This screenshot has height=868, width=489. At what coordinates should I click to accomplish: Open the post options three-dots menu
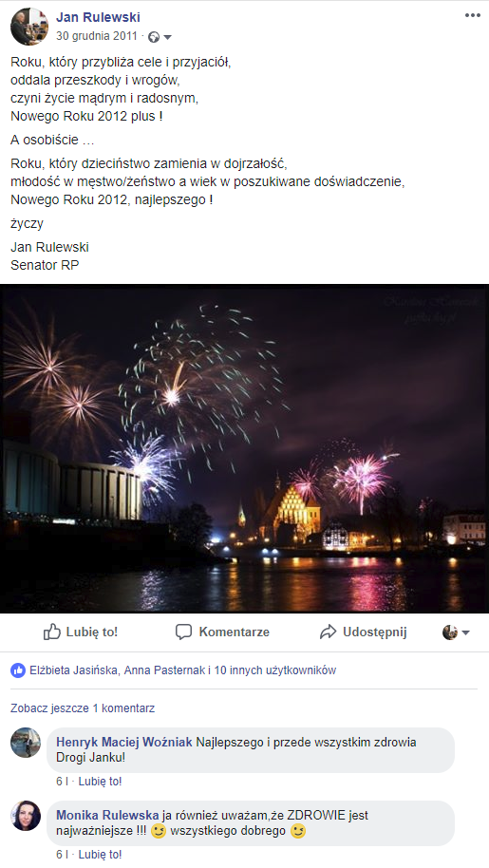(x=473, y=15)
